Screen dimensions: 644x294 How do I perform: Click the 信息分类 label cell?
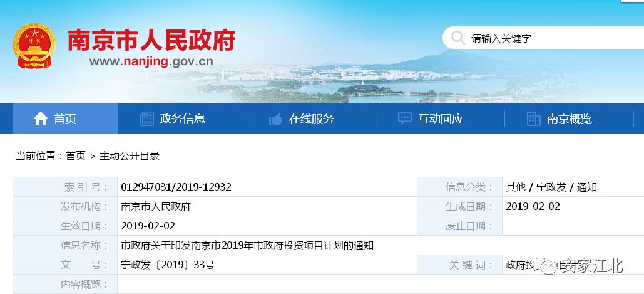click(459, 187)
